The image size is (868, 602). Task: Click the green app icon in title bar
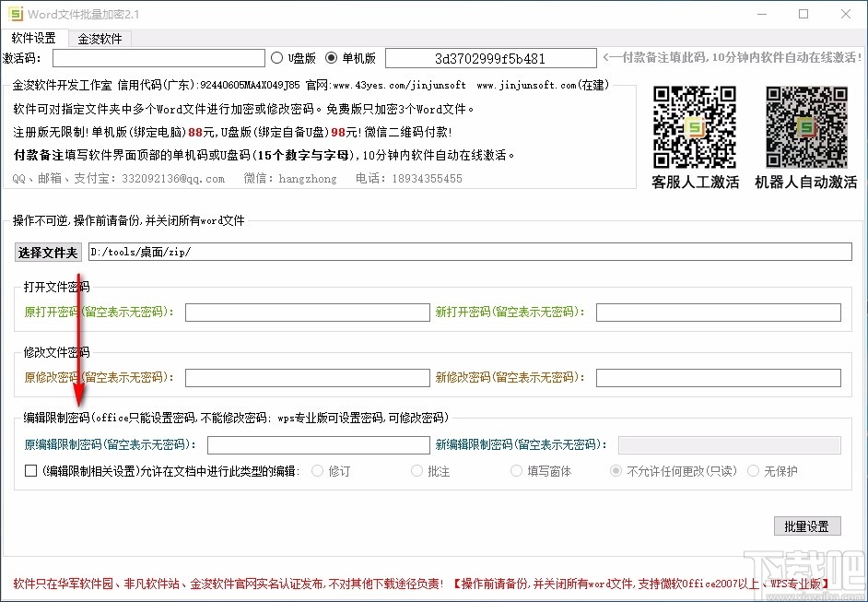pos(17,14)
